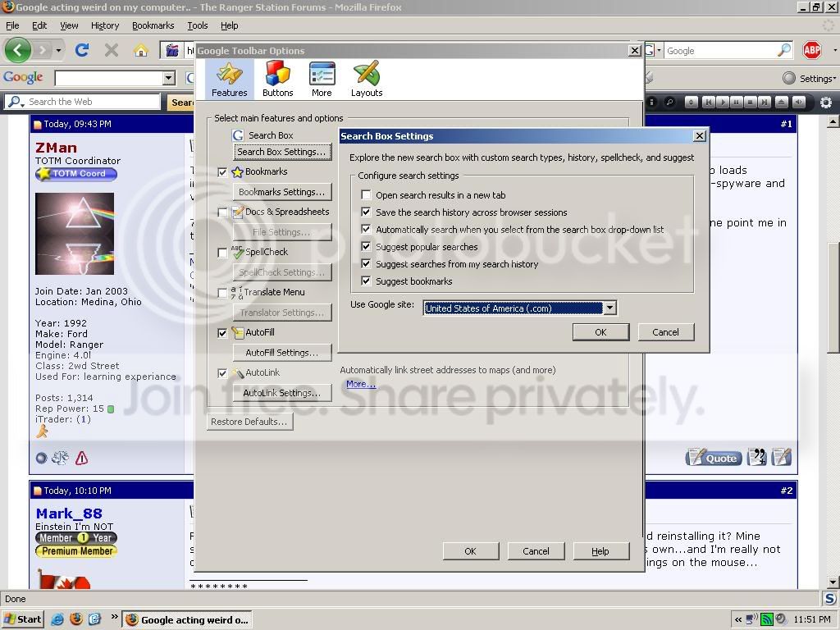Image resolution: width=840 pixels, height=630 pixels.
Task: Open the Buttons tab in Toolbar Options
Action: click(277, 80)
